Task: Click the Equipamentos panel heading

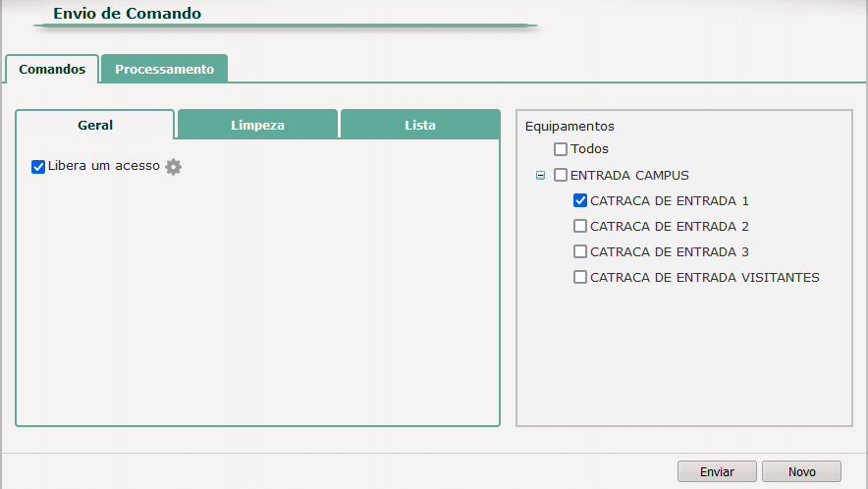Action: click(x=570, y=127)
